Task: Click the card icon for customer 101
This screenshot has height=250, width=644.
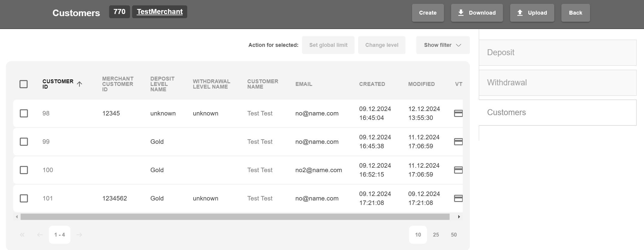Action: coord(458,198)
